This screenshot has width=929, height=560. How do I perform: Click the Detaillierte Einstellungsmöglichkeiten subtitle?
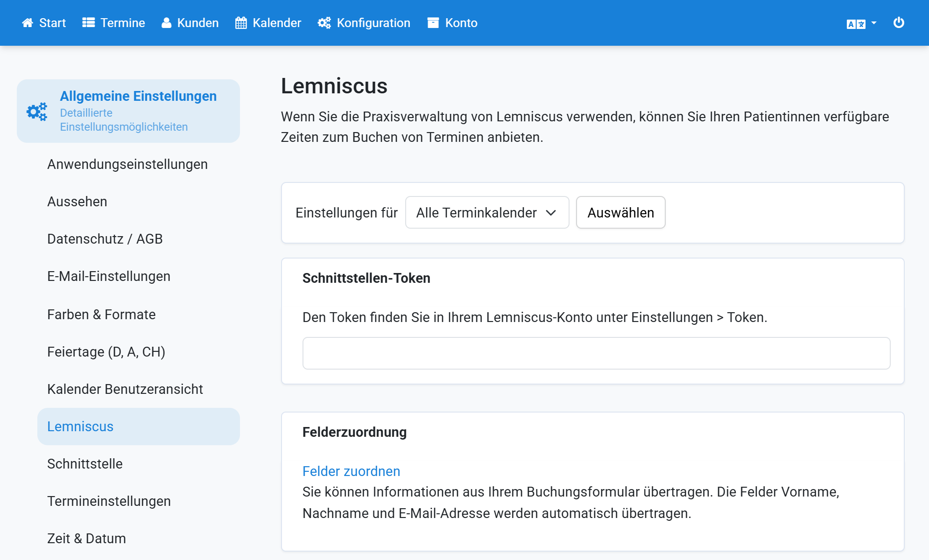click(124, 120)
